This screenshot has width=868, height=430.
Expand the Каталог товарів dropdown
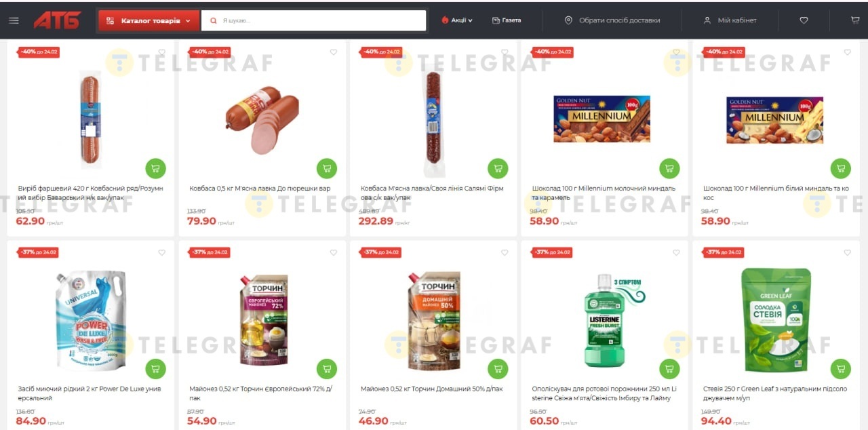click(149, 20)
